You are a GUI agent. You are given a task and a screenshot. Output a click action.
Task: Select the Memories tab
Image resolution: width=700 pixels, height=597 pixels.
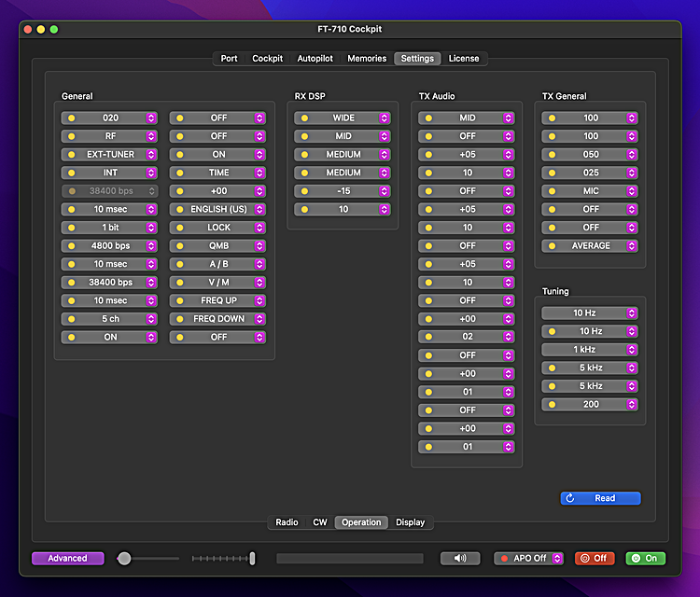pyautogui.click(x=367, y=59)
